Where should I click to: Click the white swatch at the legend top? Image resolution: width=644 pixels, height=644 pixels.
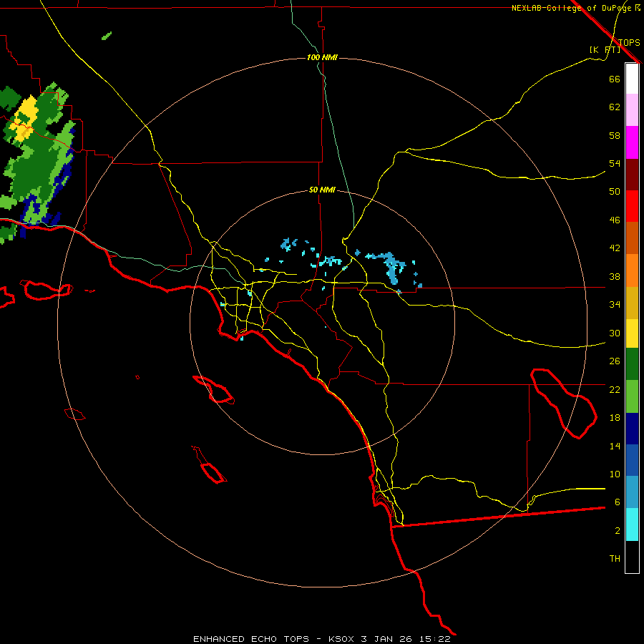[x=632, y=79]
